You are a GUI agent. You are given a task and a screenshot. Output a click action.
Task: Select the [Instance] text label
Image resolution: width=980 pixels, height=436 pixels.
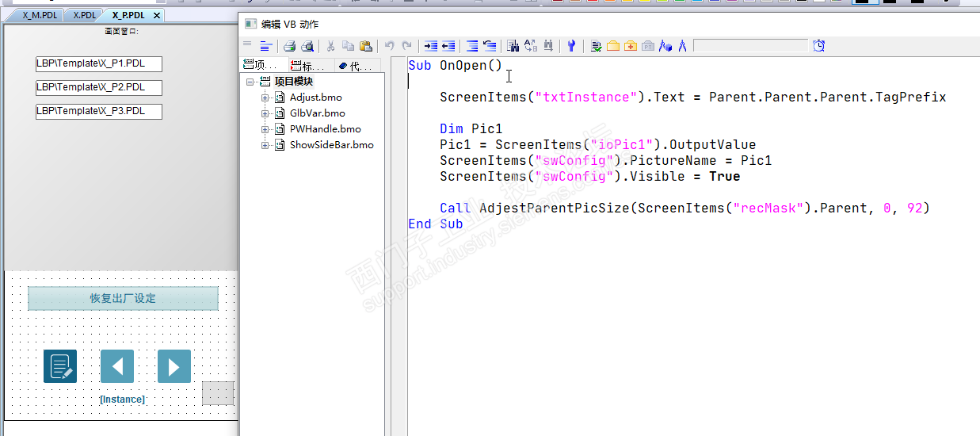point(122,400)
